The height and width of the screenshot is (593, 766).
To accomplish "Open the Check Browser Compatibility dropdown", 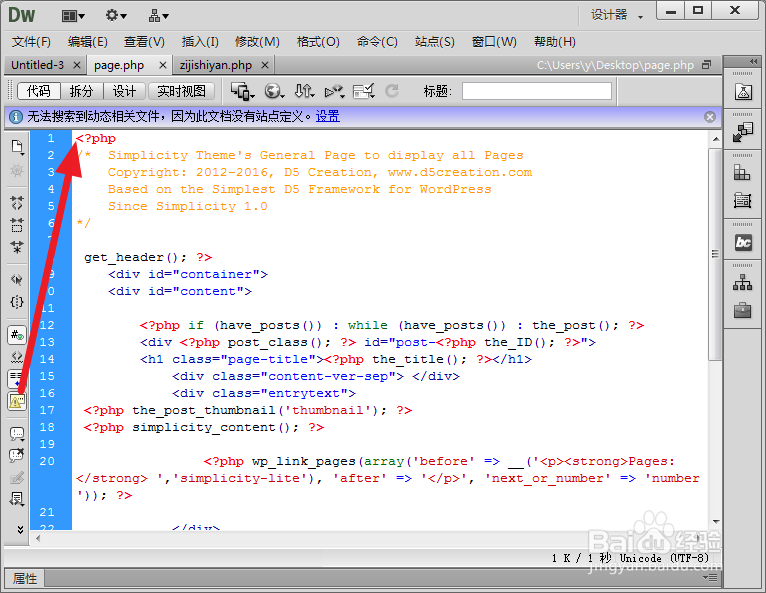I will (x=364, y=91).
